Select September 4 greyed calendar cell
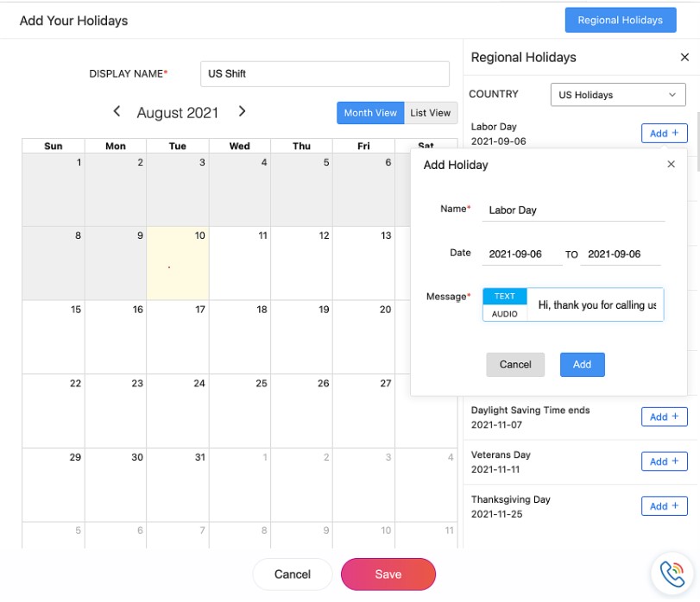 pyautogui.click(x=426, y=485)
